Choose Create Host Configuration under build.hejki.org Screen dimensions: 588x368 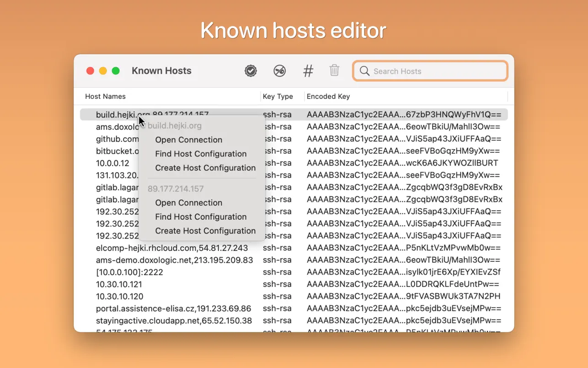pos(205,168)
